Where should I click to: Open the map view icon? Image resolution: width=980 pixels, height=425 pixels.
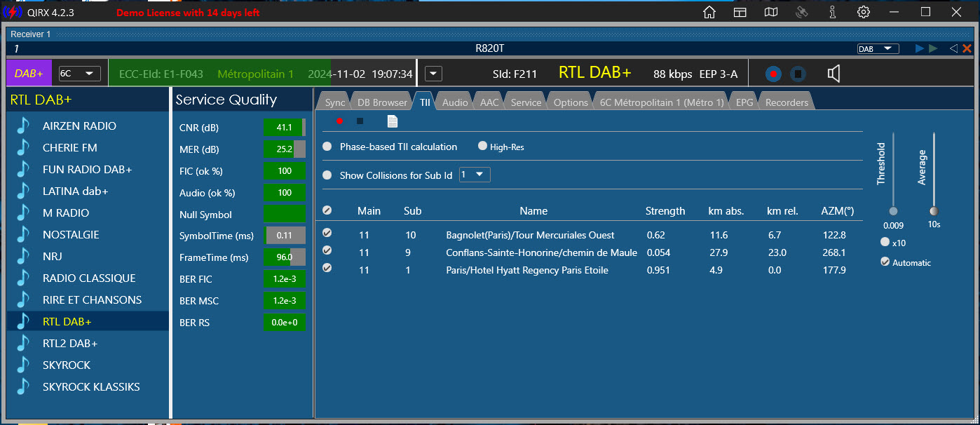[x=771, y=12]
